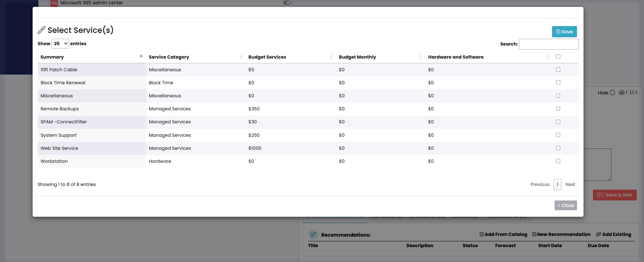Click the Forecast column header in background
644x262 pixels.
click(505, 245)
